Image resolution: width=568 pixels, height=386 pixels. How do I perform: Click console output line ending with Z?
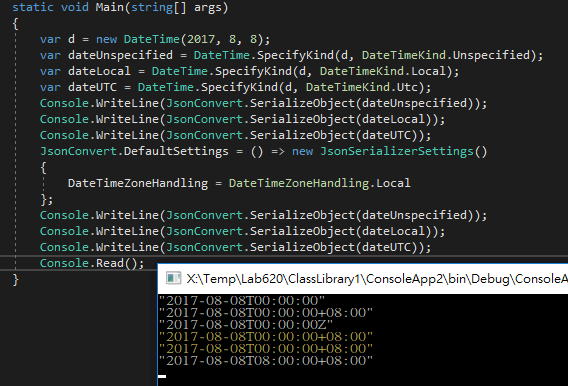[x=246, y=324]
